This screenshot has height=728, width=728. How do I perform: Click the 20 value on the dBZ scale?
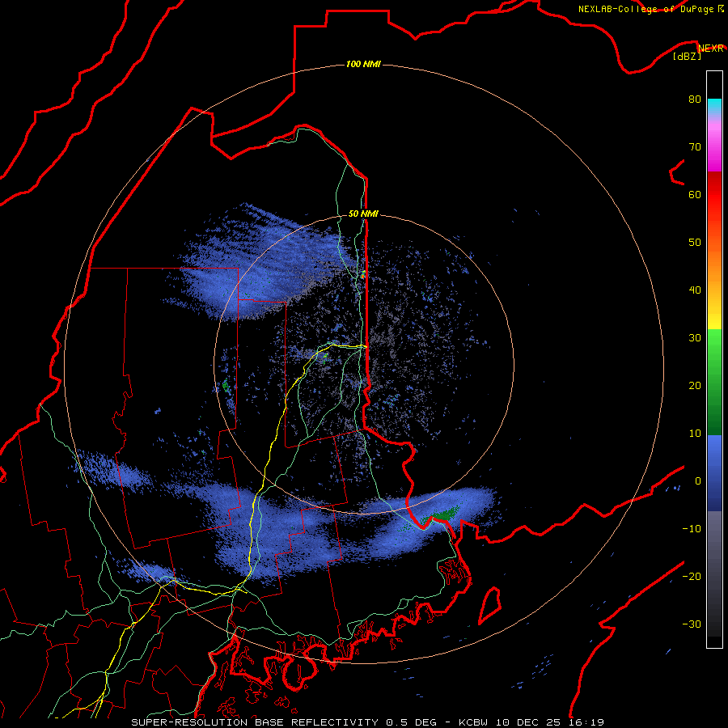(x=695, y=385)
